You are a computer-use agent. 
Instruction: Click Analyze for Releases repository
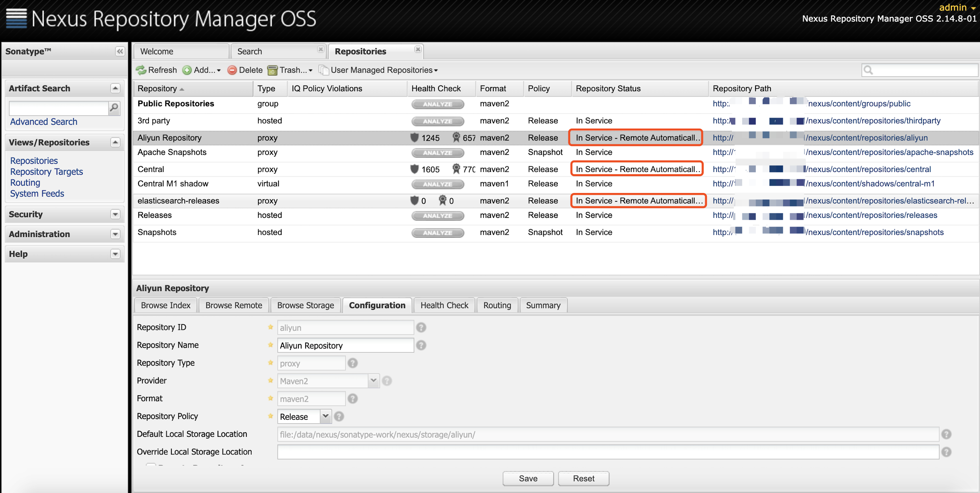[438, 216]
